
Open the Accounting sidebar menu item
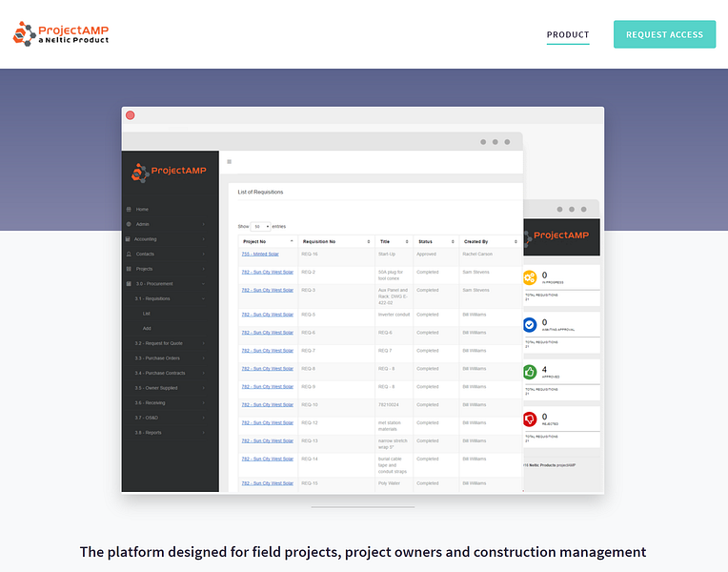(146, 239)
